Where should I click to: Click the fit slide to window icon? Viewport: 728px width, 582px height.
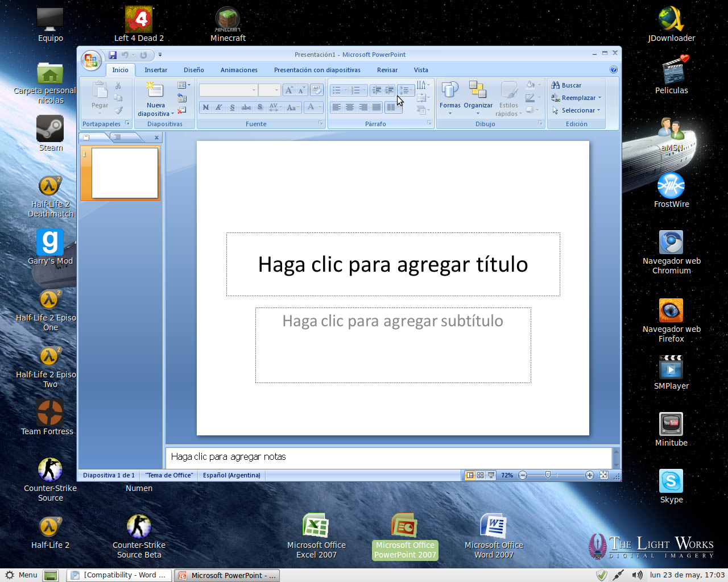tap(603, 475)
